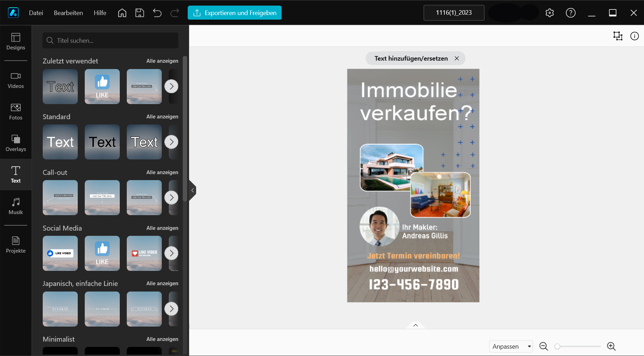Select first Standard Text style thumbnail
This screenshot has height=356, width=644.
(60, 142)
